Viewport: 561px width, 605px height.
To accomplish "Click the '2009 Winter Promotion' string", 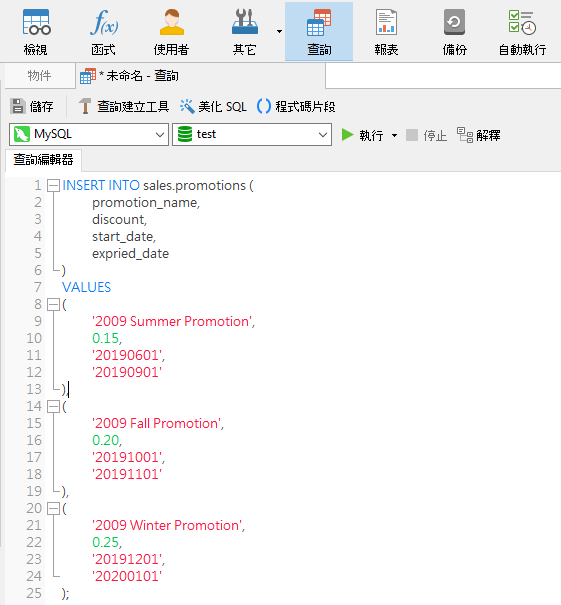I will point(167,525).
